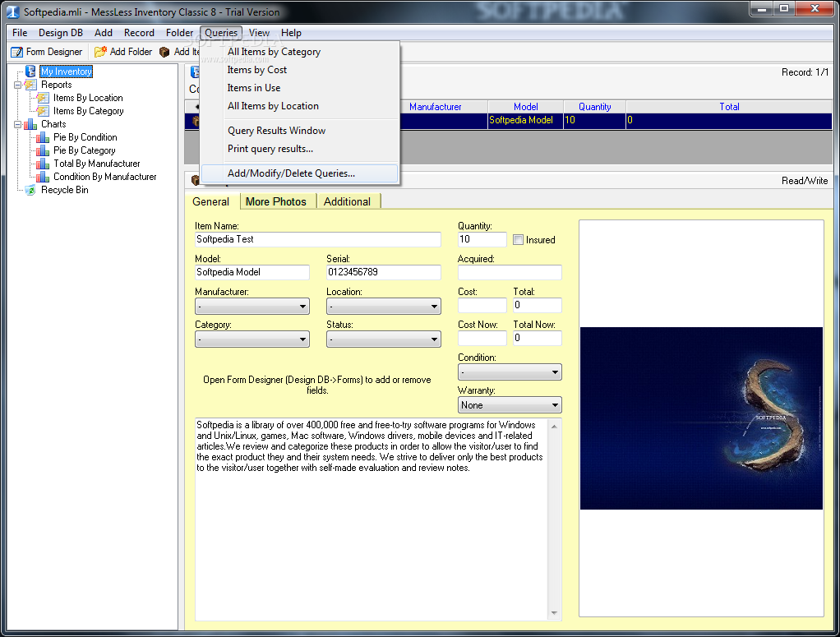Open the Record menu
The width and height of the screenshot is (840, 637).
[139, 33]
